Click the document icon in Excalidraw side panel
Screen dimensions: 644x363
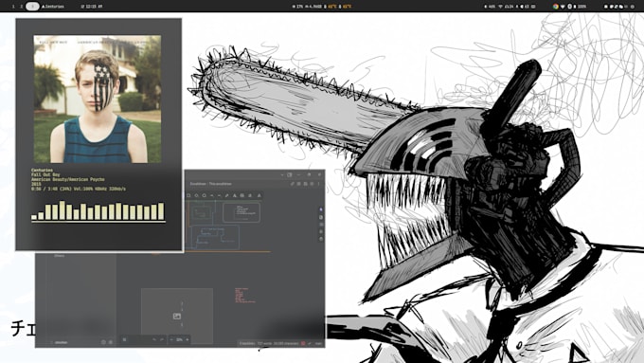(321, 217)
